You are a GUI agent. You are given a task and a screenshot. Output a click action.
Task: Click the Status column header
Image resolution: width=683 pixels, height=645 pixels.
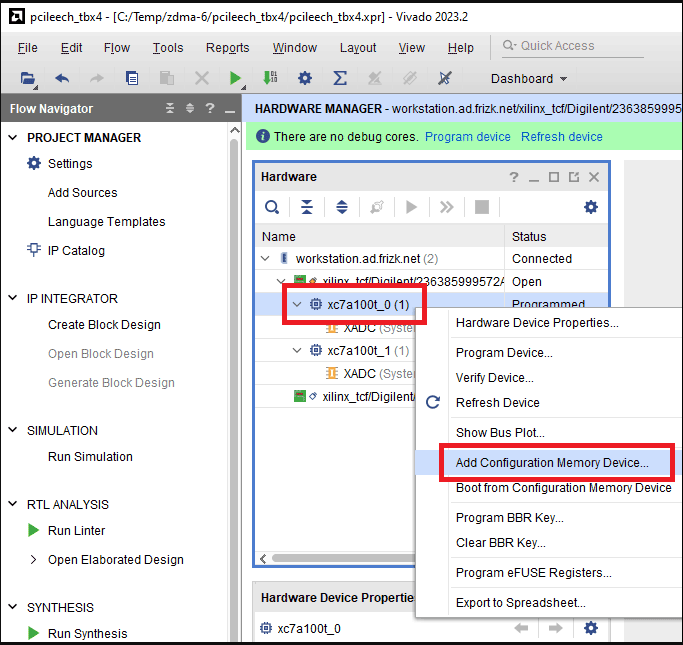coord(556,236)
